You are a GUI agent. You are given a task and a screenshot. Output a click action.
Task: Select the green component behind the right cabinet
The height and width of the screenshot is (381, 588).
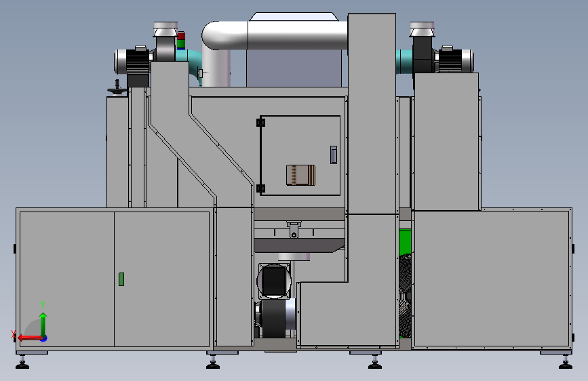point(405,242)
